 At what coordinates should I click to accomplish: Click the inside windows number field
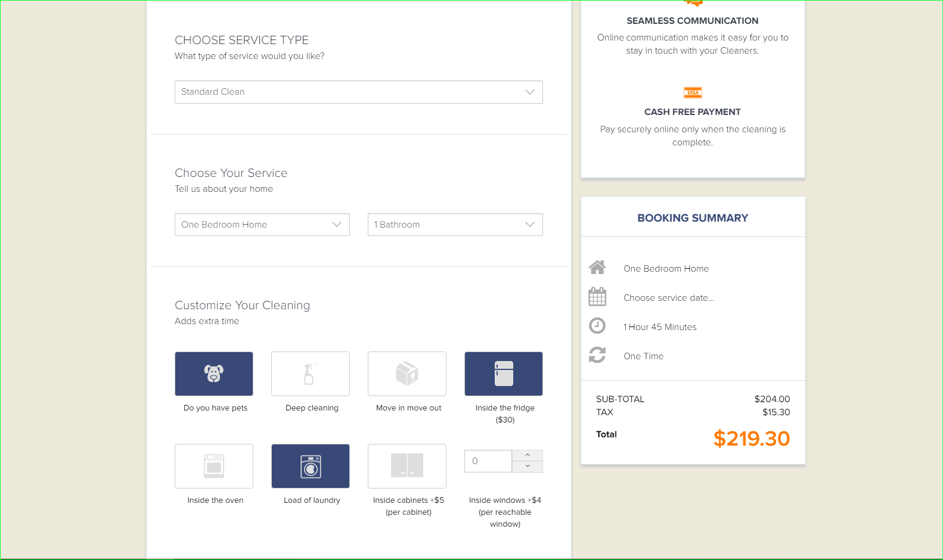pos(488,461)
